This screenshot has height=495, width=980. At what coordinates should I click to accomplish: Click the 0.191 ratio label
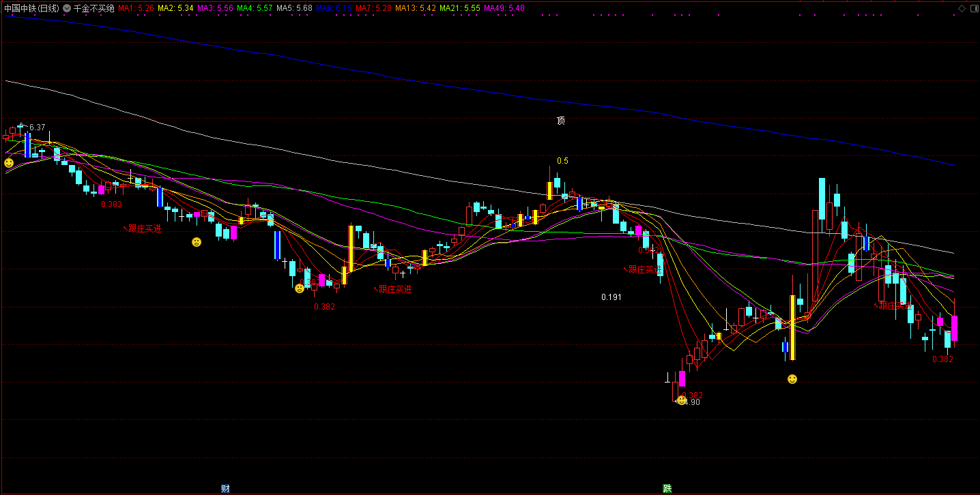[x=611, y=297]
